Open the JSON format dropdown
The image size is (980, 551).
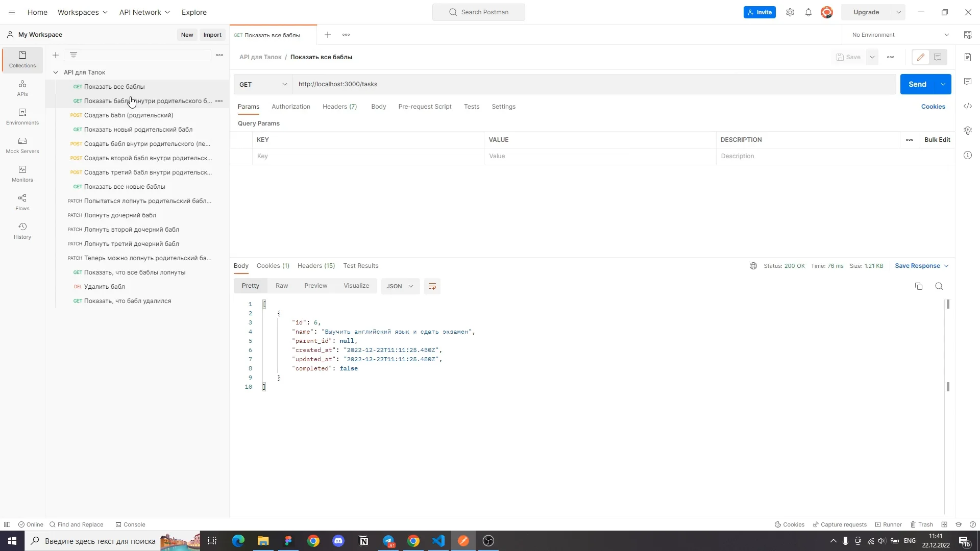click(400, 286)
